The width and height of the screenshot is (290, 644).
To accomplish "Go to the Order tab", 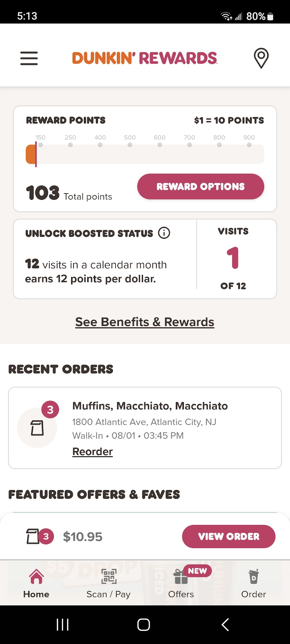I will (x=253, y=583).
